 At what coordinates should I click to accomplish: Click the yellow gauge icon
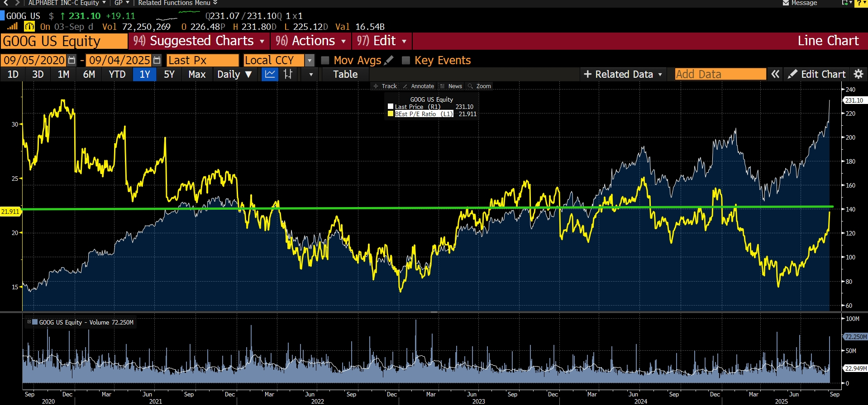tap(29, 26)
